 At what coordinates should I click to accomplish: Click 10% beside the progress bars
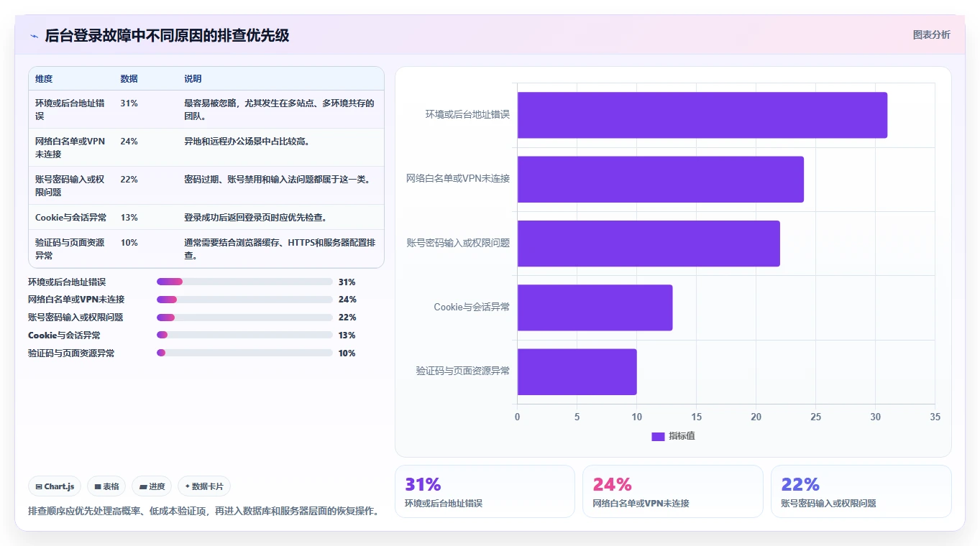pyautogui.click(x=347, y=353)
